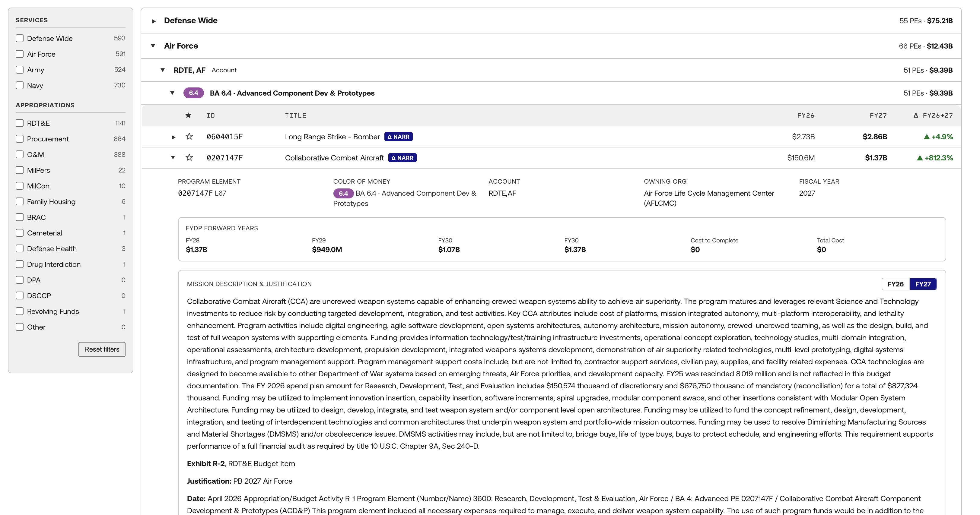The image size is (980, 515).
Task: Check the MilCon appropriation filter
Action: (20, 186)
